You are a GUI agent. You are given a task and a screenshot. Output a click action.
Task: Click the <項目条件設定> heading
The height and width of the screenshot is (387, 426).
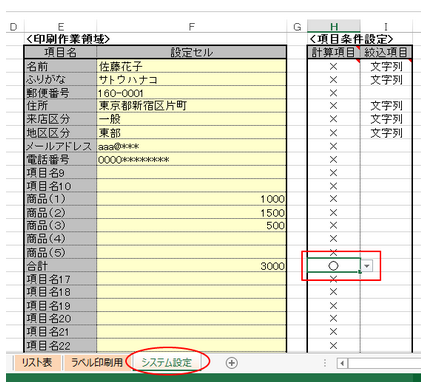point(351,39)
